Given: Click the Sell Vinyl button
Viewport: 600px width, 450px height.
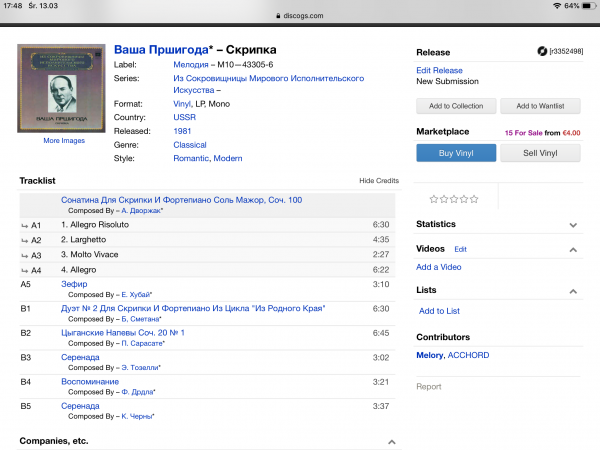Looking at the screenshot, I should [x=540, y=153].
